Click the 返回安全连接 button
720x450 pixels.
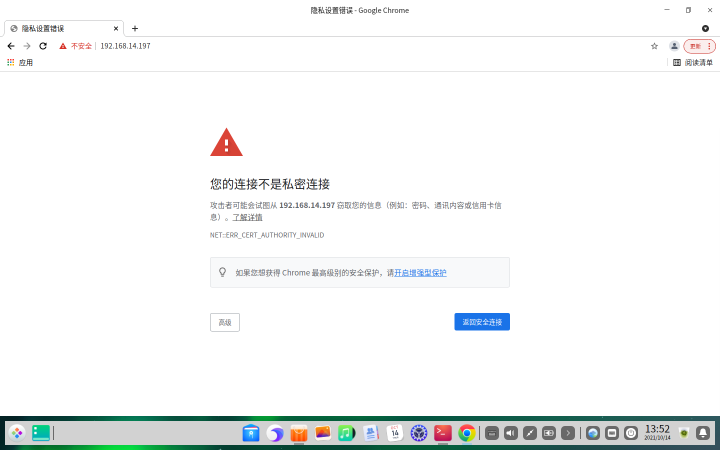[x=482, y=322]
